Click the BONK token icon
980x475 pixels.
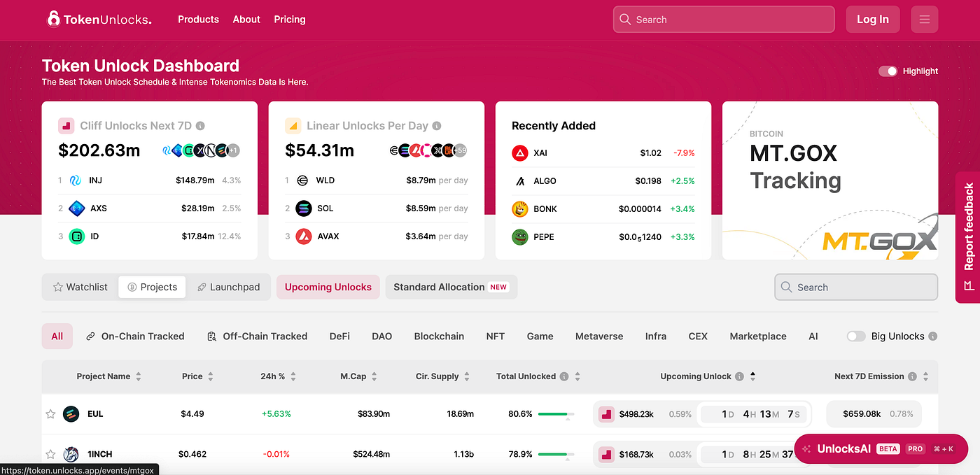(x=520, y=208)
